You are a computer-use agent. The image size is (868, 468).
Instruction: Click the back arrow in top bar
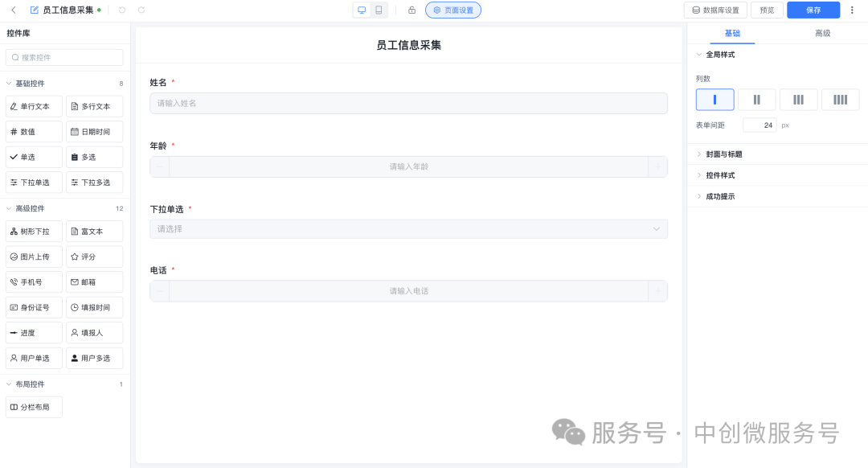click(x=14, y=10)
